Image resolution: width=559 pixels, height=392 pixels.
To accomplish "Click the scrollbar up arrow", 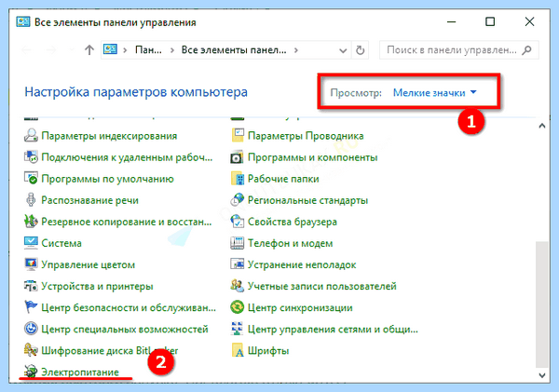I will 542,126.
